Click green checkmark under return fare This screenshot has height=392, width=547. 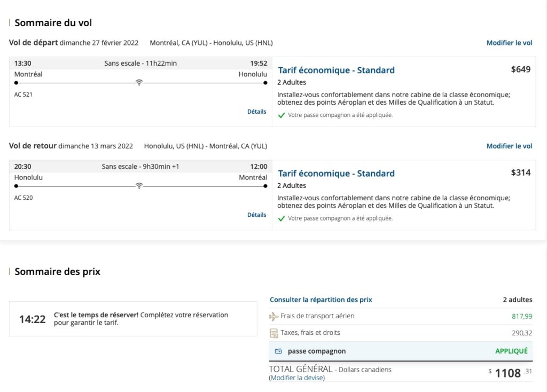click(x=282, y=218)
